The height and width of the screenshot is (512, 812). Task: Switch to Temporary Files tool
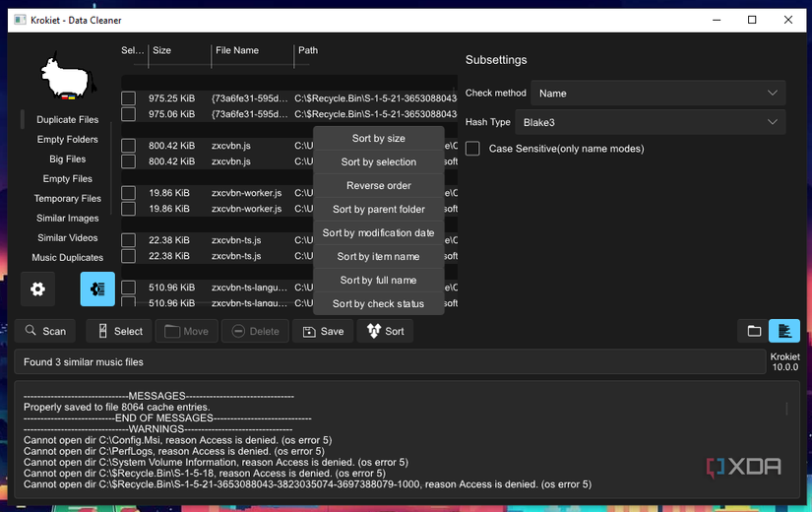tap(67, 199)
